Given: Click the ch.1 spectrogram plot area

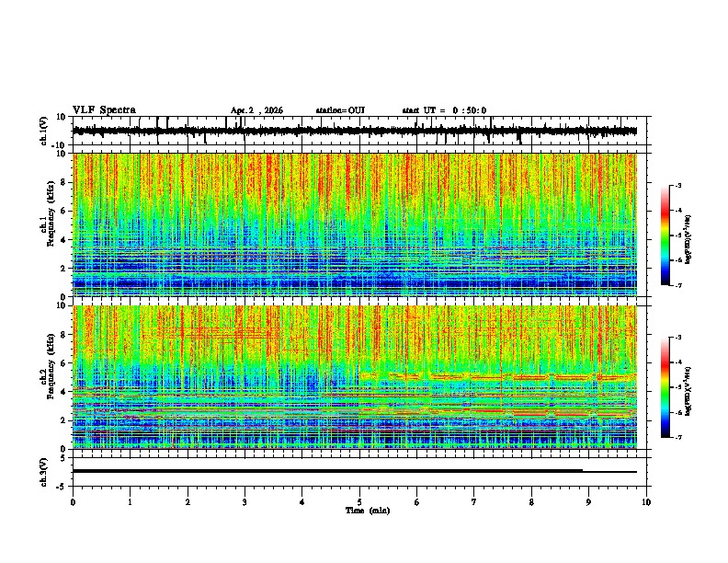Looking at the screenshot, I should (355, 224).
